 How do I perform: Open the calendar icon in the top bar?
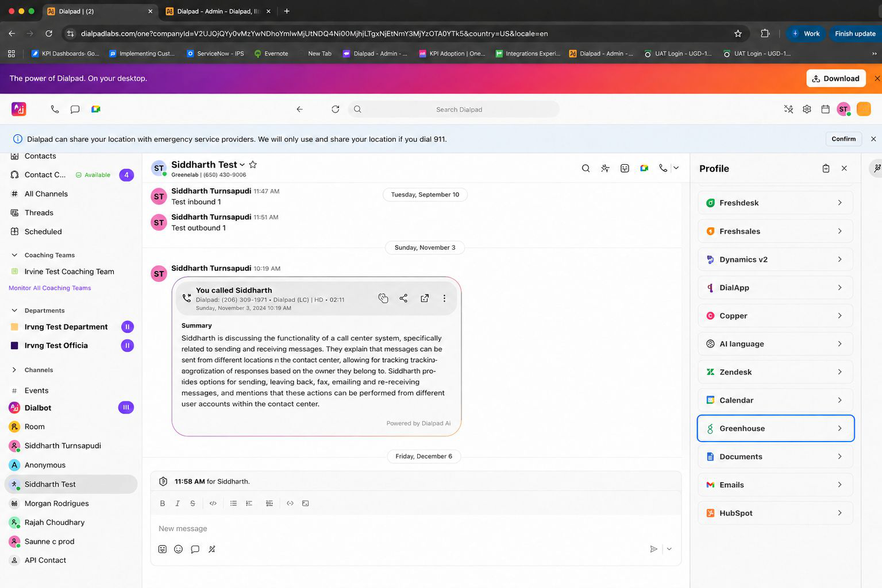click(825, 109)
